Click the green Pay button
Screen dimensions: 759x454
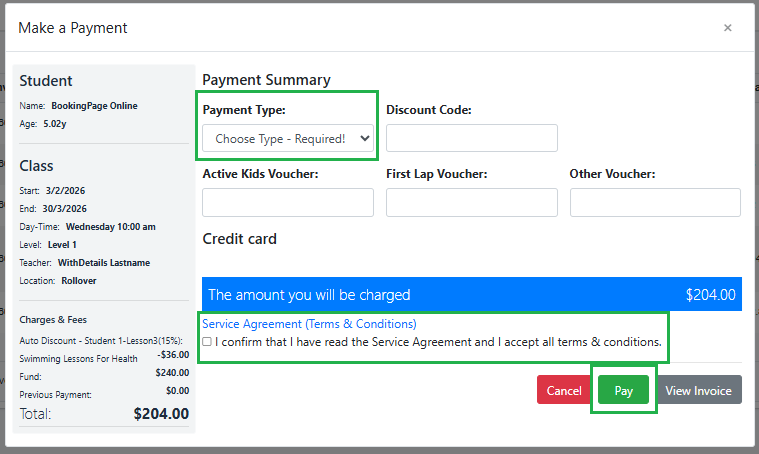[x=623, y=391]
